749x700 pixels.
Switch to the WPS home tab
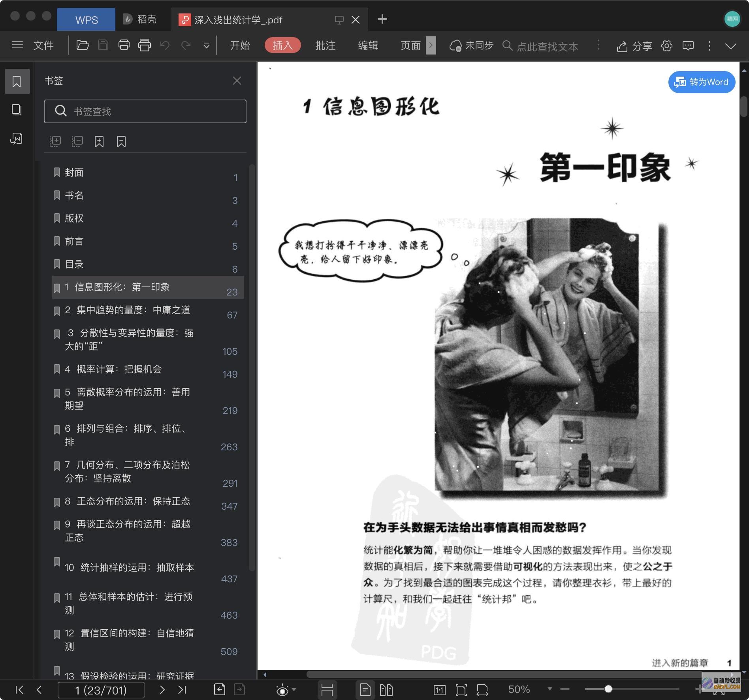pyautogui.click(x=86, y=19)
